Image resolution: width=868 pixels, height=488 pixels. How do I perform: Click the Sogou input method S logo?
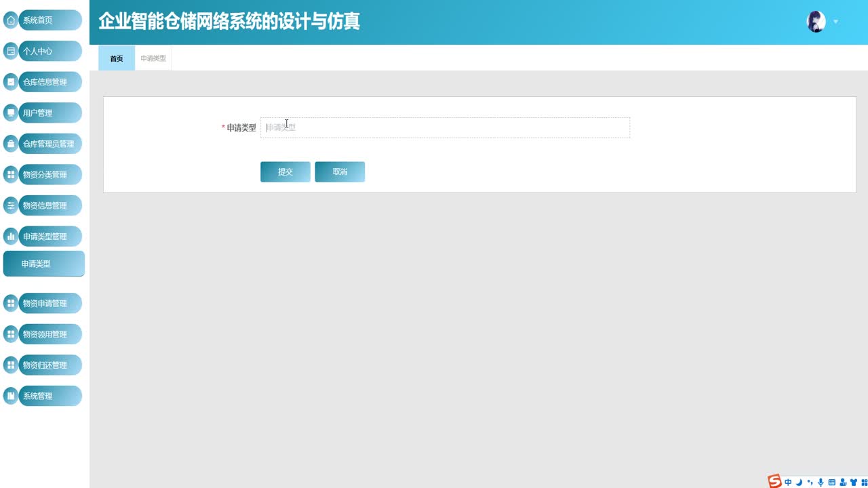tap(774, 481)
